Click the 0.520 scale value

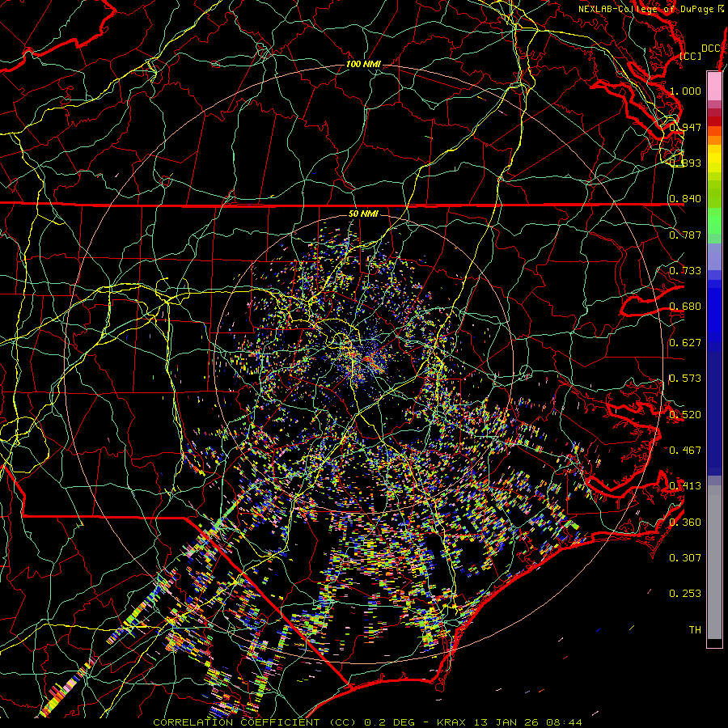tap(685, 415)
